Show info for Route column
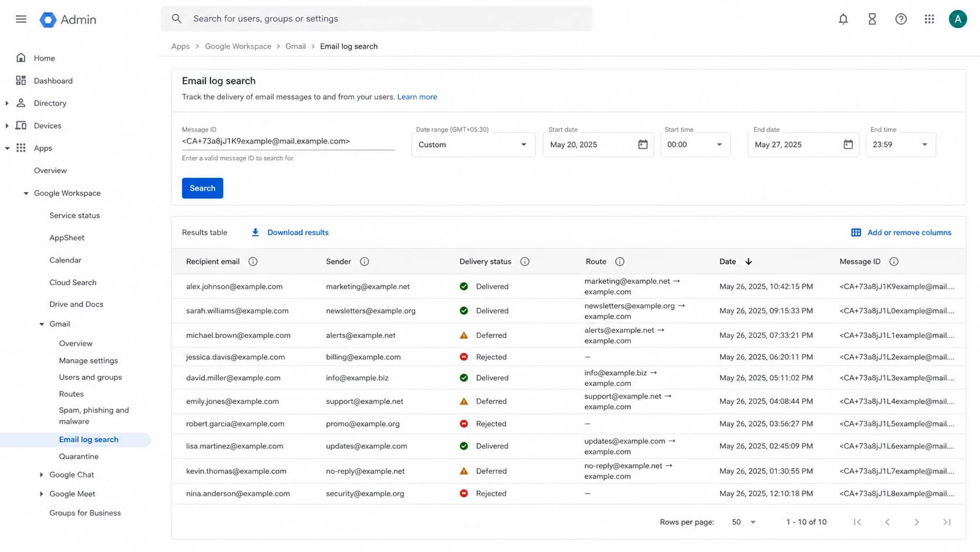This screenshot has height=552, width=980. click(x=620, y=262)
